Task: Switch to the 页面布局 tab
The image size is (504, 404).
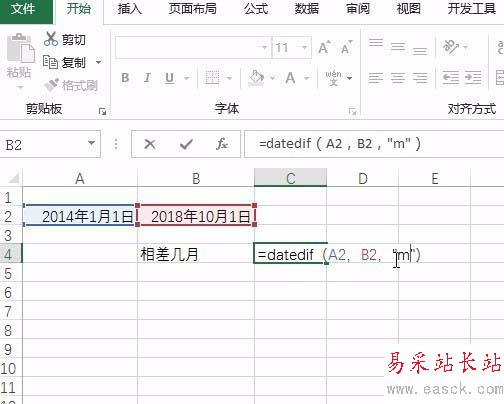Action: (193, 9)
